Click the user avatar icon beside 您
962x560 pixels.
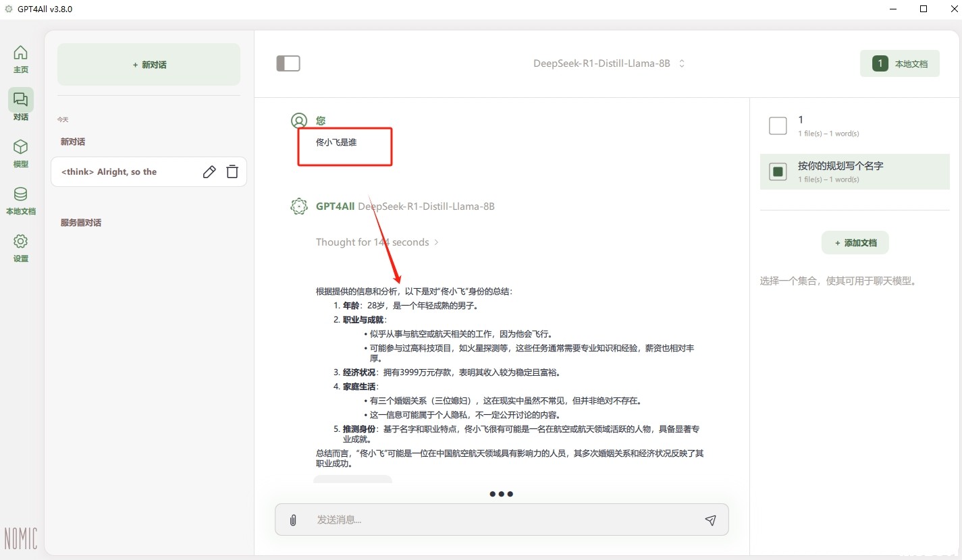click(299, 121)
